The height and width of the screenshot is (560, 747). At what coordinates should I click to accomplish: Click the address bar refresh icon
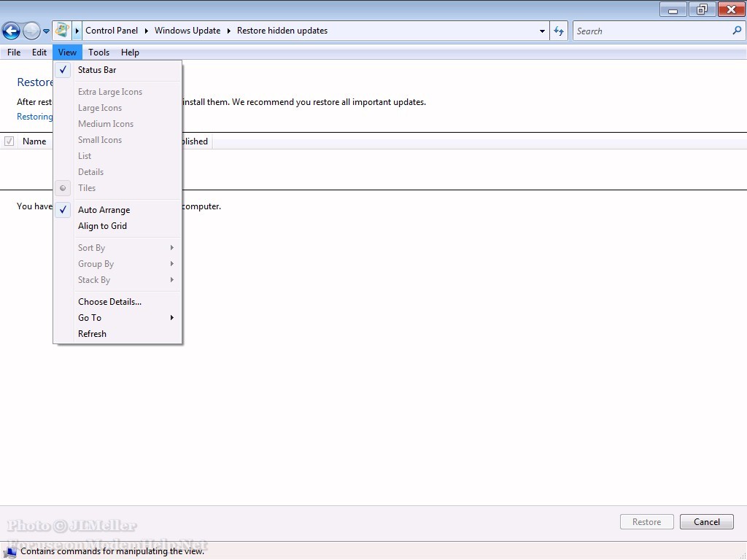559,31
